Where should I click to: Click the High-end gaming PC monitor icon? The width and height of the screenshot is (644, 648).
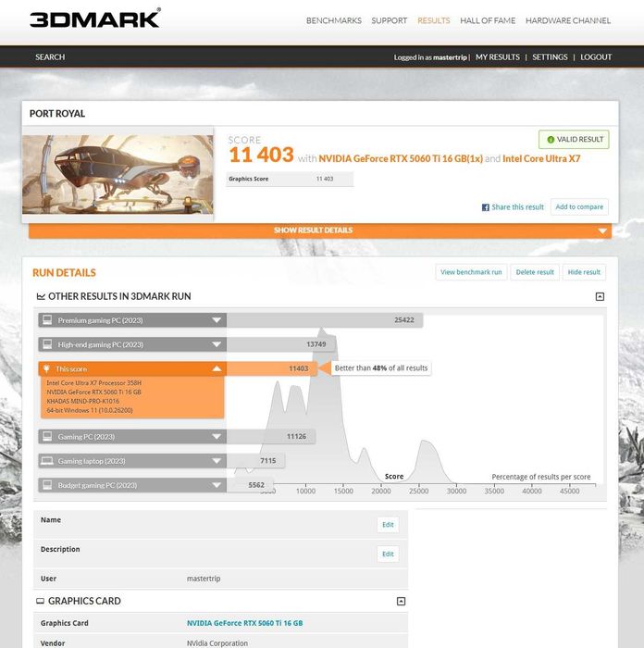[x=47, y=344]
